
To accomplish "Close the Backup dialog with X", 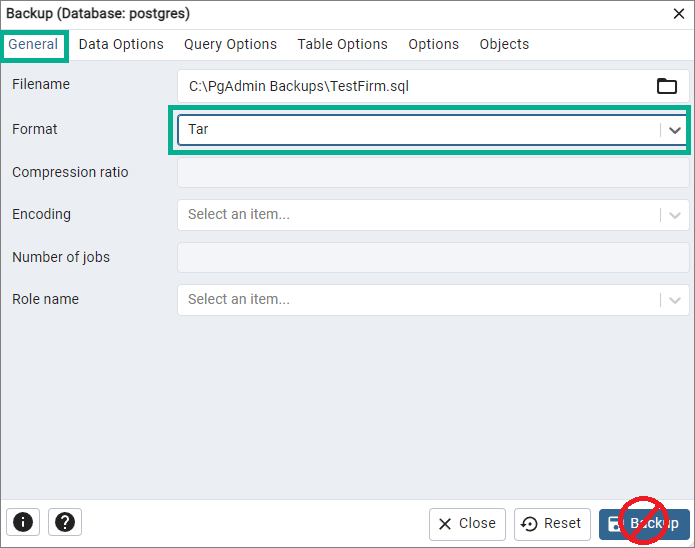I will [679, 14].
